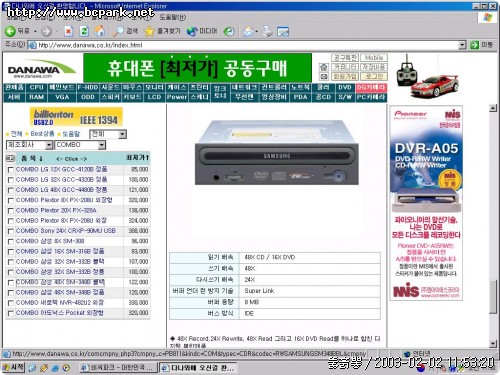Check the COMBO LG 12X GCC-4120B box

pos(11,170)
